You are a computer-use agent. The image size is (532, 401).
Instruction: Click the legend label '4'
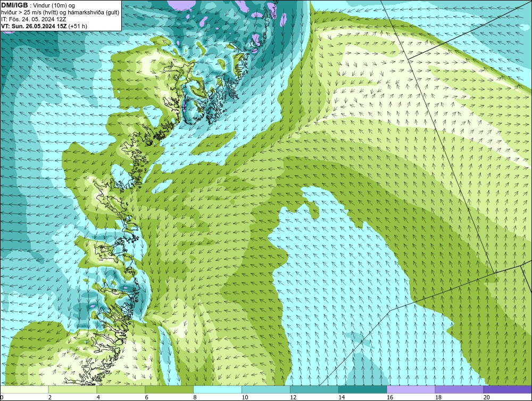click(x=98, y=397)
